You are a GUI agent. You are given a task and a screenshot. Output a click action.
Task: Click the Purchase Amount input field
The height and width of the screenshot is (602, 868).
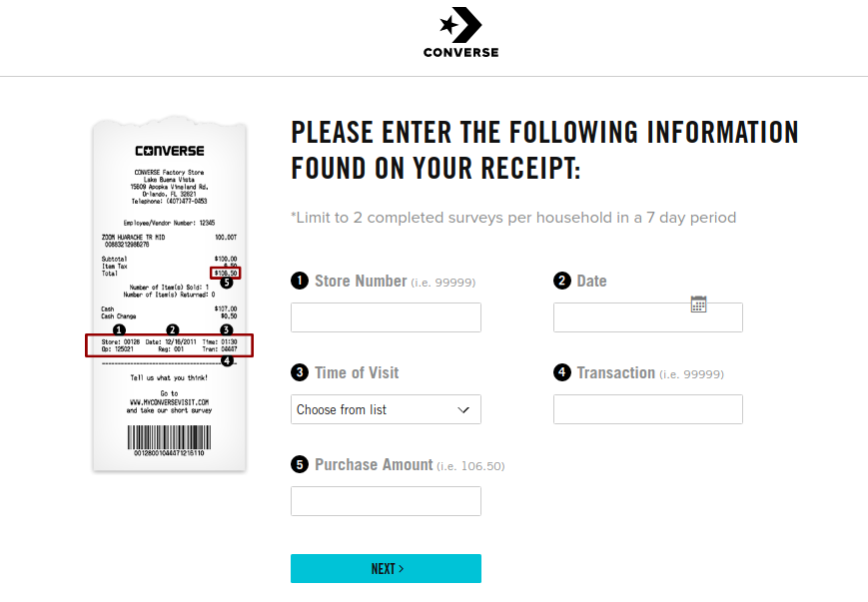point(386,500)
